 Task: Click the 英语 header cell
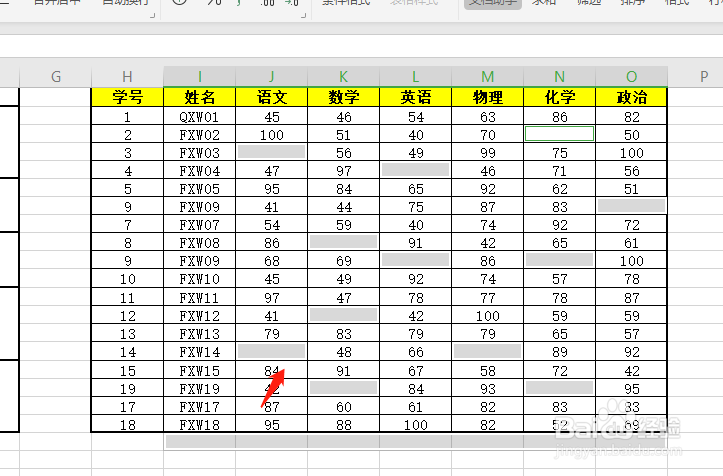point(415,97)
